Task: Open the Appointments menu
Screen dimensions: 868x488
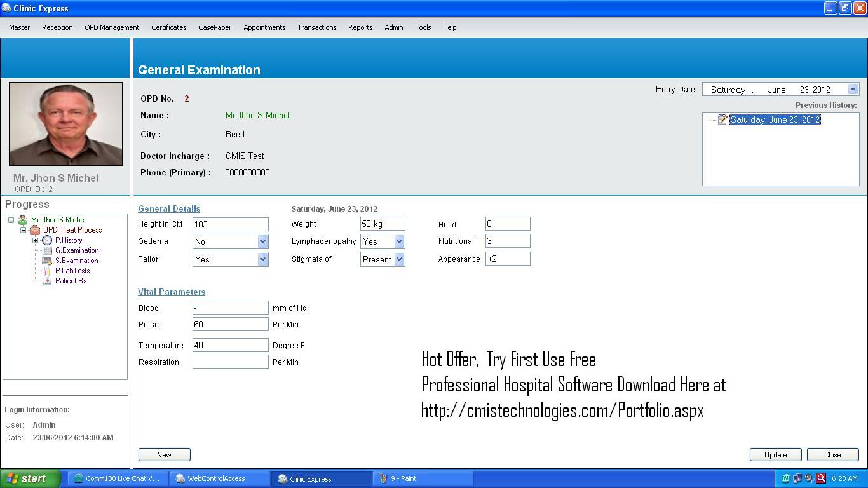Action: pos(264,27)
